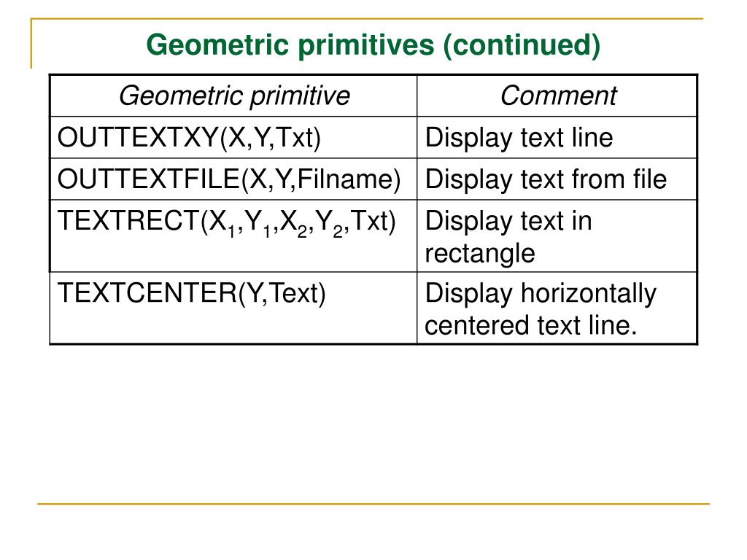Select the 'Comment' column header
747x560 pixels.
click(x=557, y=96)
